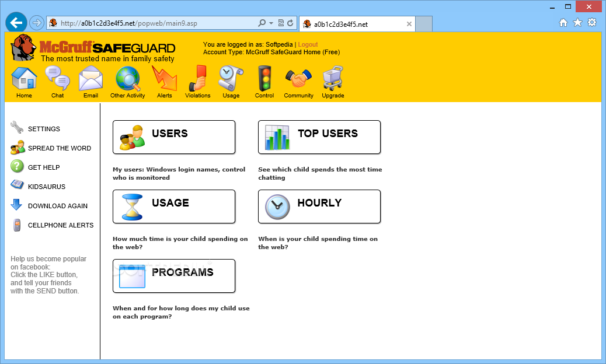Click the Get Help question mark icon
Screen dimensions: 606x364
click(x=17, y=166)
